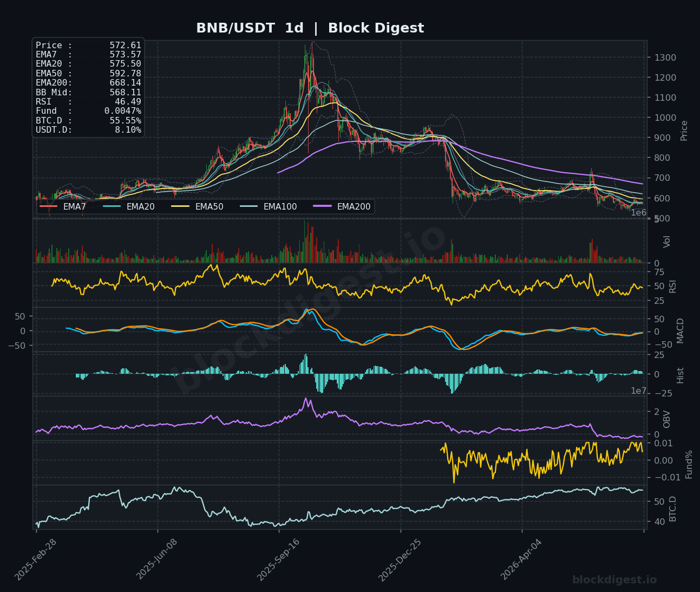Click the EMA50 legend entry
700x592 pixels.
(x=197, y=206)
